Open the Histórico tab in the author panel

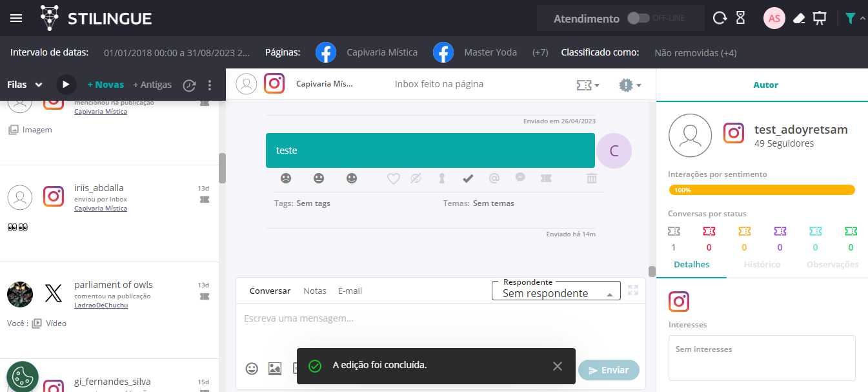coord(762,264)
